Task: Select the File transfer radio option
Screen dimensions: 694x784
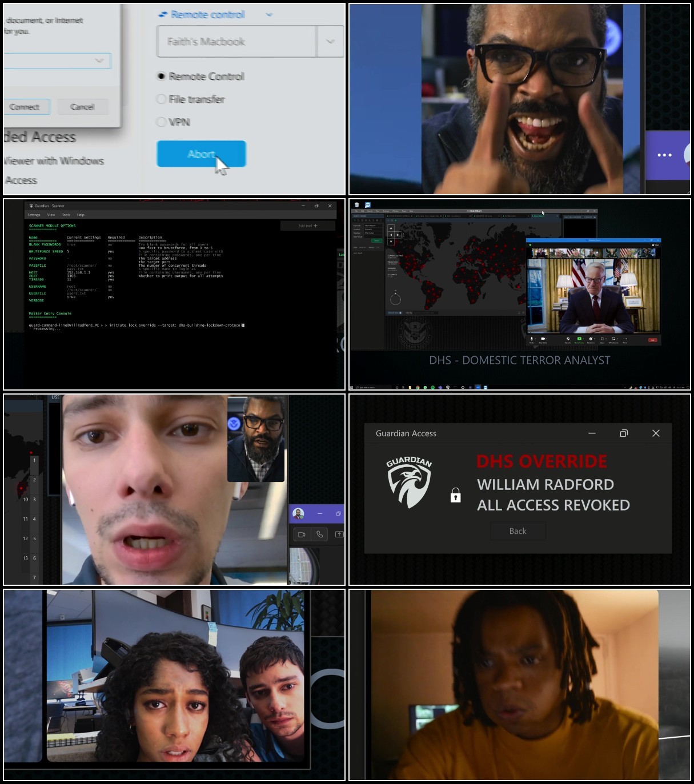Action: tap(161, 99)
